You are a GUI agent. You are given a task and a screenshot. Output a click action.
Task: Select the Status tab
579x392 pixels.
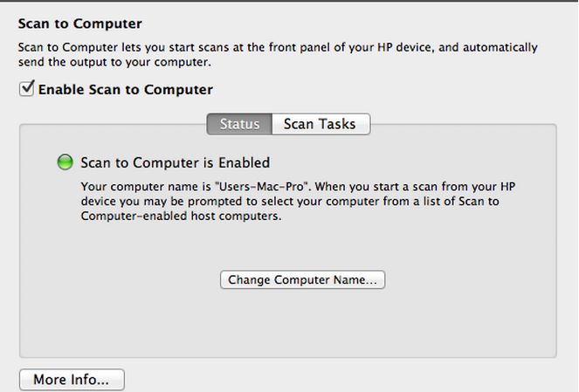(x=239, y=124)
